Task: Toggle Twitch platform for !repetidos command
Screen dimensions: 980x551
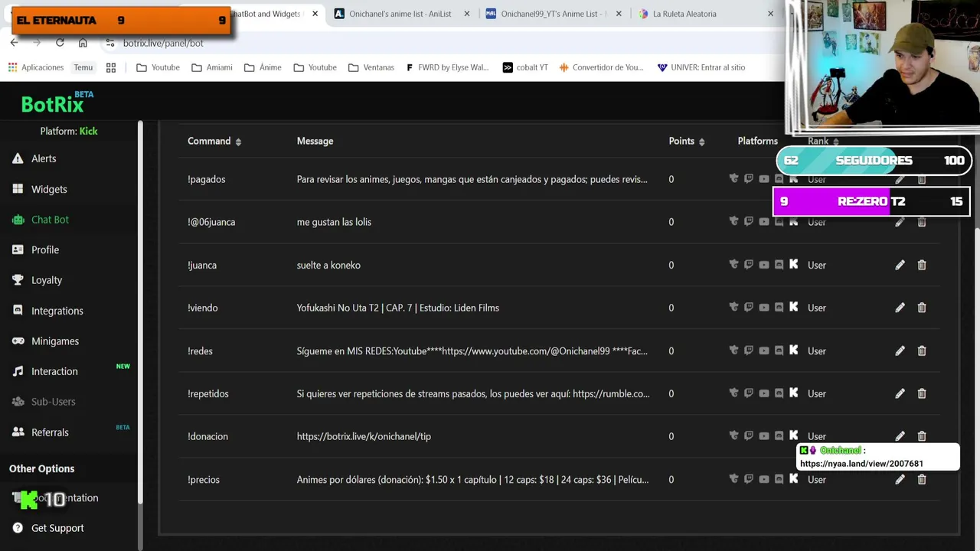Action: tap(749, 393)
